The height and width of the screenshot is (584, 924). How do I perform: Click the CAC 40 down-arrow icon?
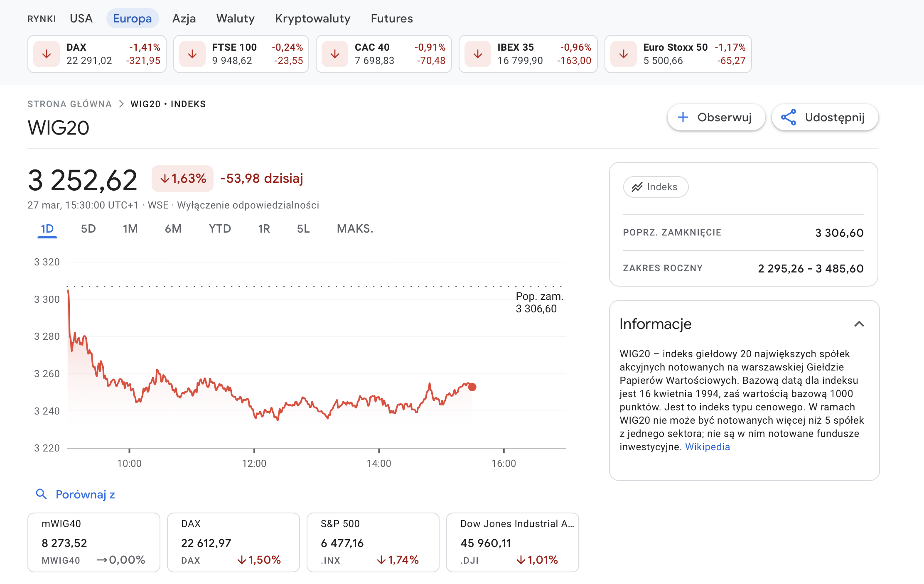pyautogui.click(x=335, y=54)
